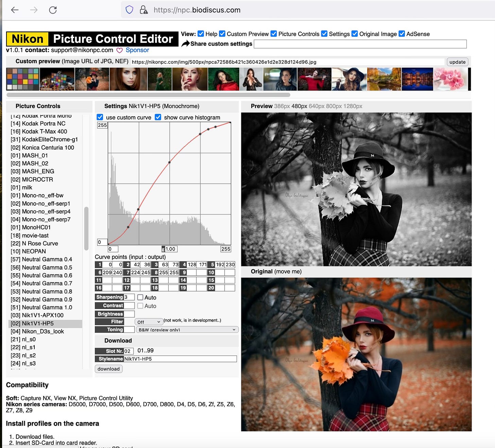Click the update button
The image size is (495, 448).
click(x=457, y=62)
